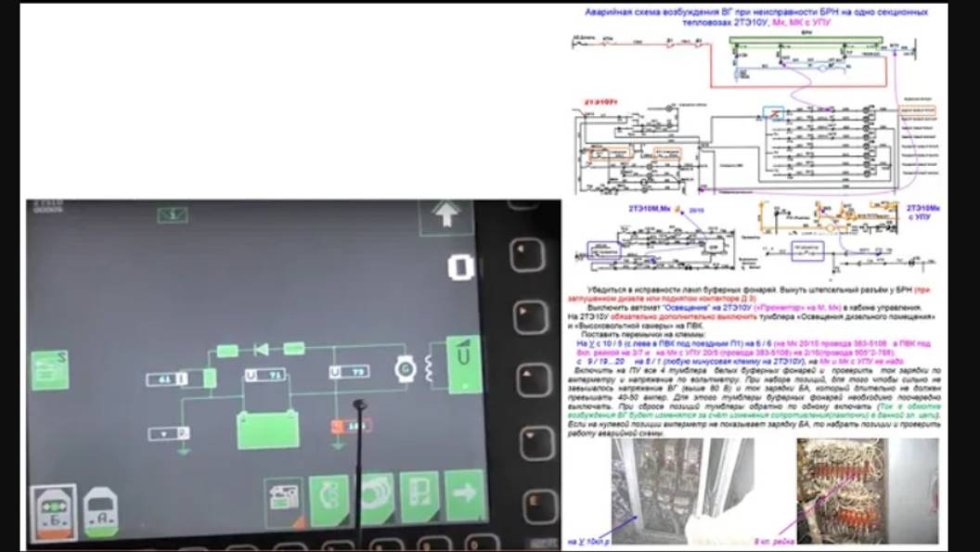Tap generator voltage readout U 73
Viewport: 980px width, 552px height.
[349, 372]
